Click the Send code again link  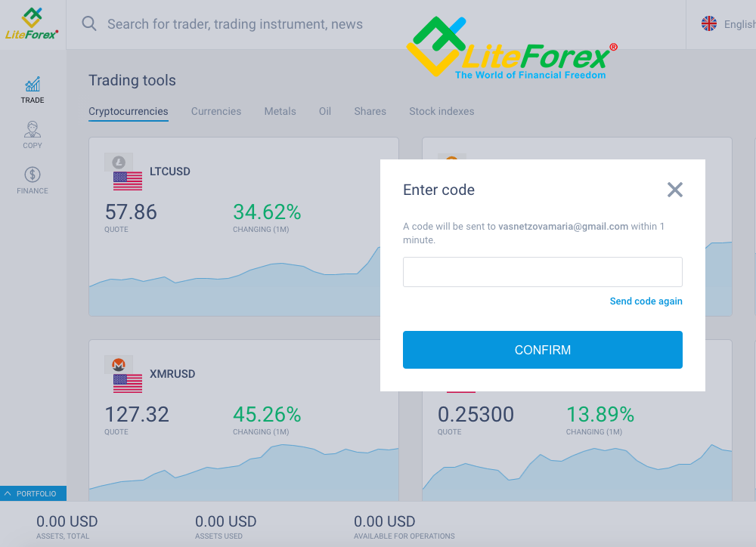[646, 301]
